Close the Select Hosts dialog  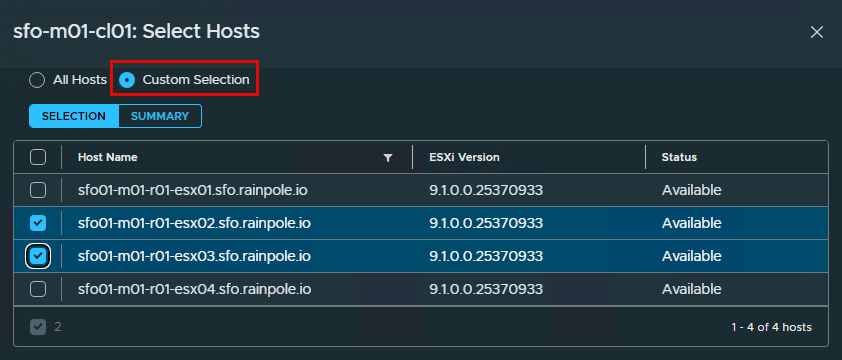pyautogui.click(x=816, y=32)
